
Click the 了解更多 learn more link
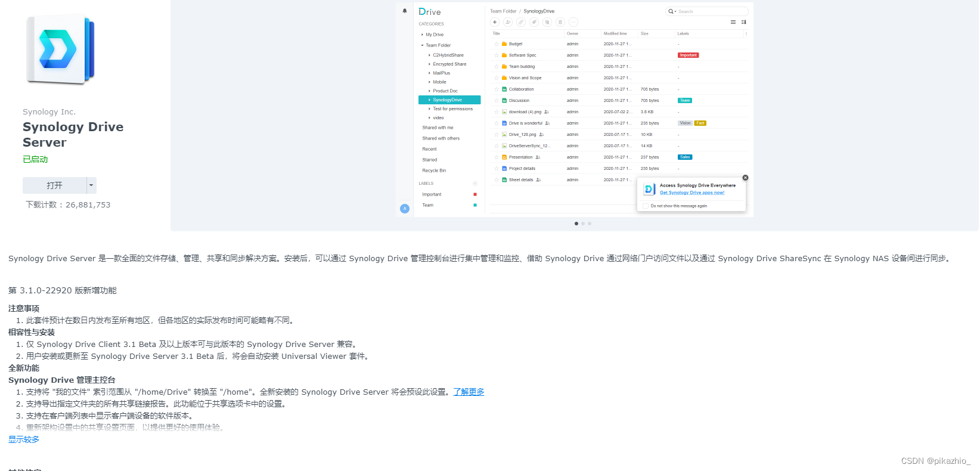pyautogui.click(x=469, y=392)
